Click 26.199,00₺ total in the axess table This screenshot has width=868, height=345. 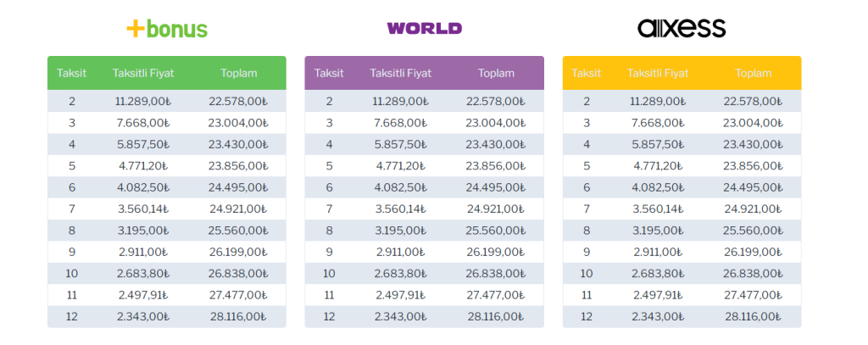[x=754, y=252]
